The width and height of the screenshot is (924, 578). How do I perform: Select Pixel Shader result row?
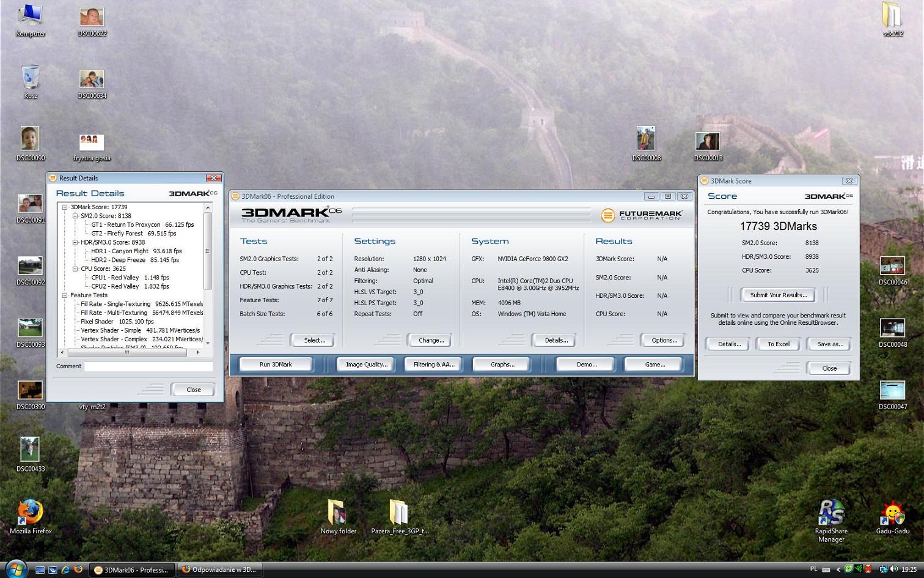click(x=117, y=322)
